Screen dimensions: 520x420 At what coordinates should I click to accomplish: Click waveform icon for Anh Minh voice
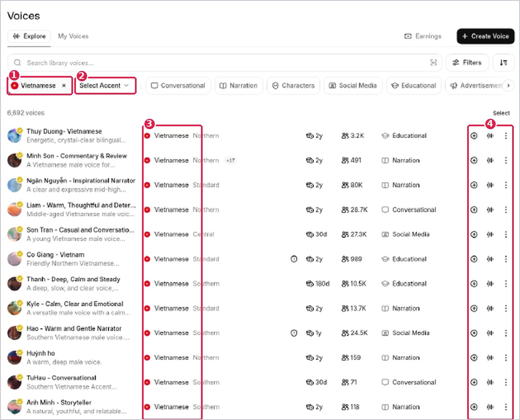490,407
